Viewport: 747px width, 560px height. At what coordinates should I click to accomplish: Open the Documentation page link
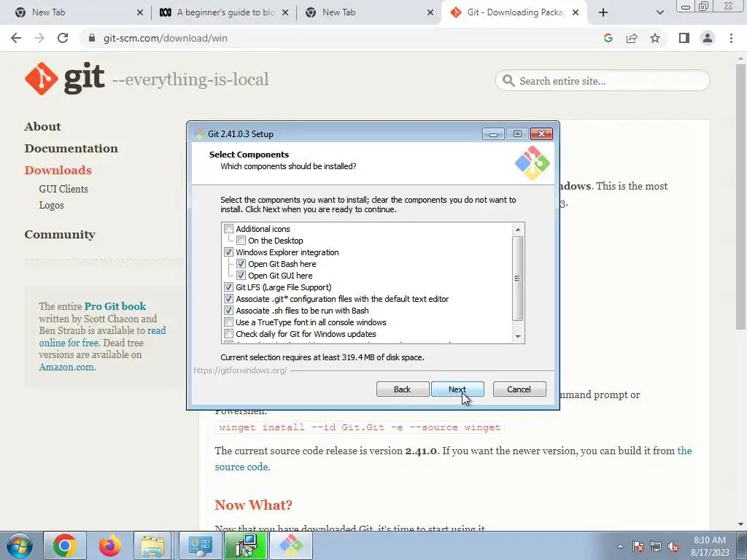[71, 149]
